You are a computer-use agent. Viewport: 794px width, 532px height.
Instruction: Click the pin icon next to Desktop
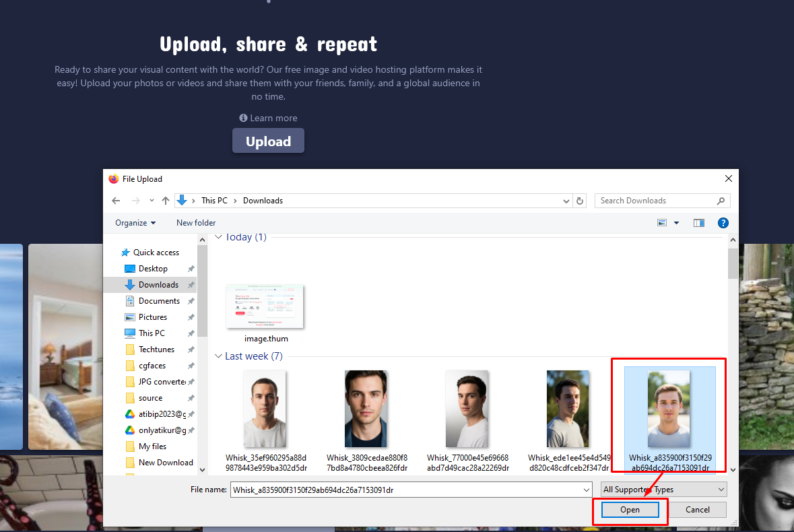tap(191, 269)
